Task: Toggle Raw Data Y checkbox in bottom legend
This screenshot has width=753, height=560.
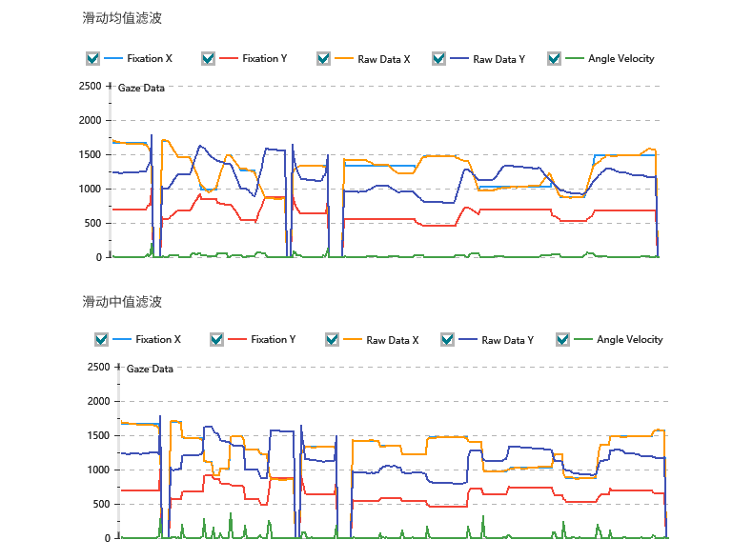Action: [x=447, y=340]
